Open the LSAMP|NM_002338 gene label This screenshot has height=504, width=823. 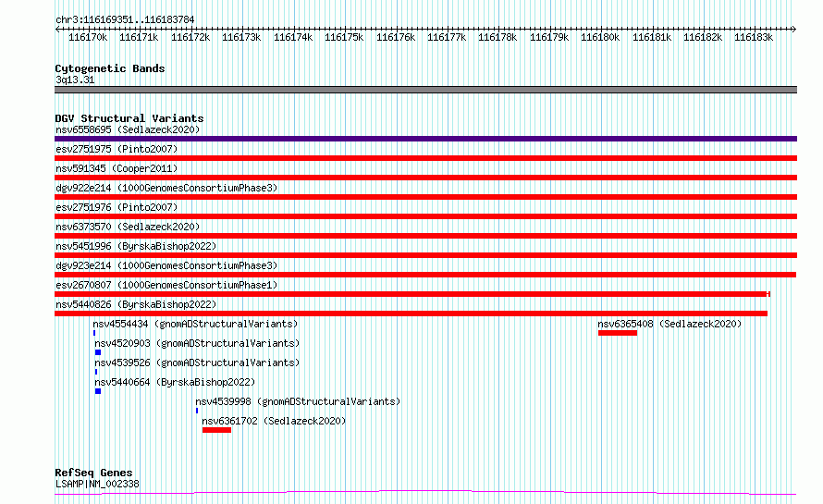tap(97, 484)
